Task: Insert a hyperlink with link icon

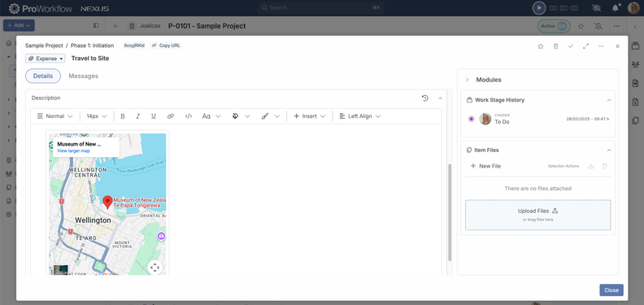Action: [171, 116]
